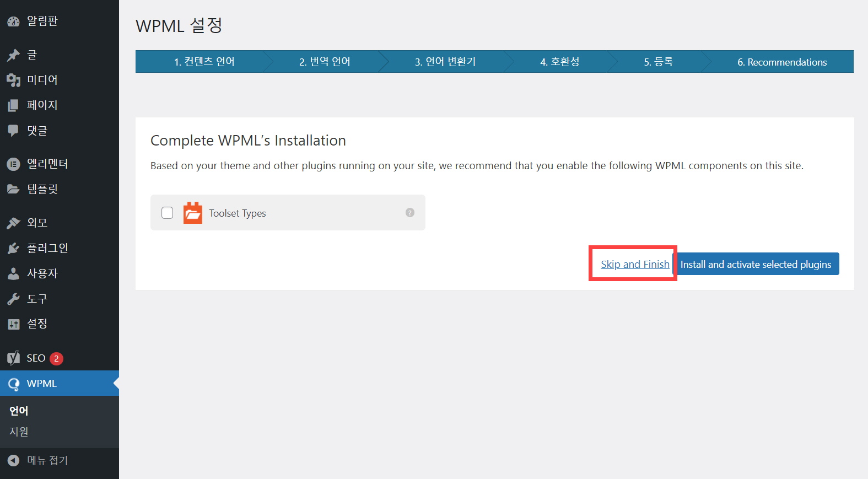The height and width of the screenshot is (479, 868).
Task: Click the WPML logo icon in sidebar
Action: pyautogui.click(x=13, y=384)
